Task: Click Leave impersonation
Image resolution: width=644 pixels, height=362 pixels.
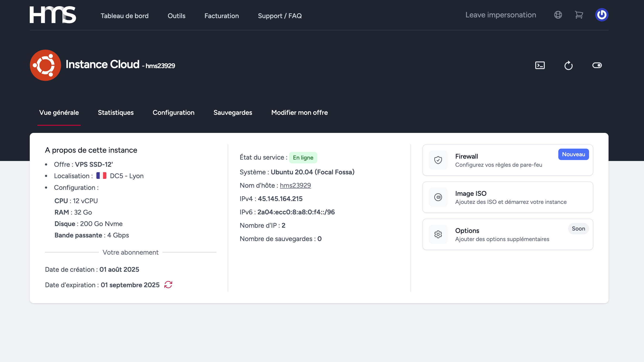Action: (x=500, y=15)
